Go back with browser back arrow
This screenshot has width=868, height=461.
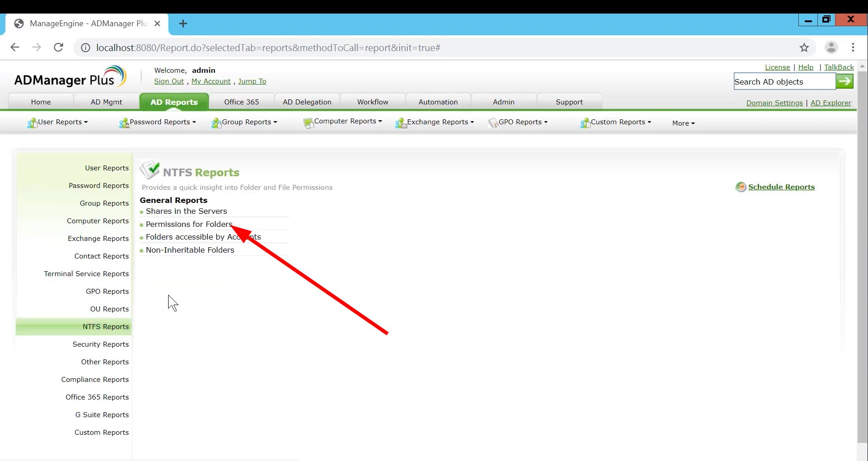(15, 47)
